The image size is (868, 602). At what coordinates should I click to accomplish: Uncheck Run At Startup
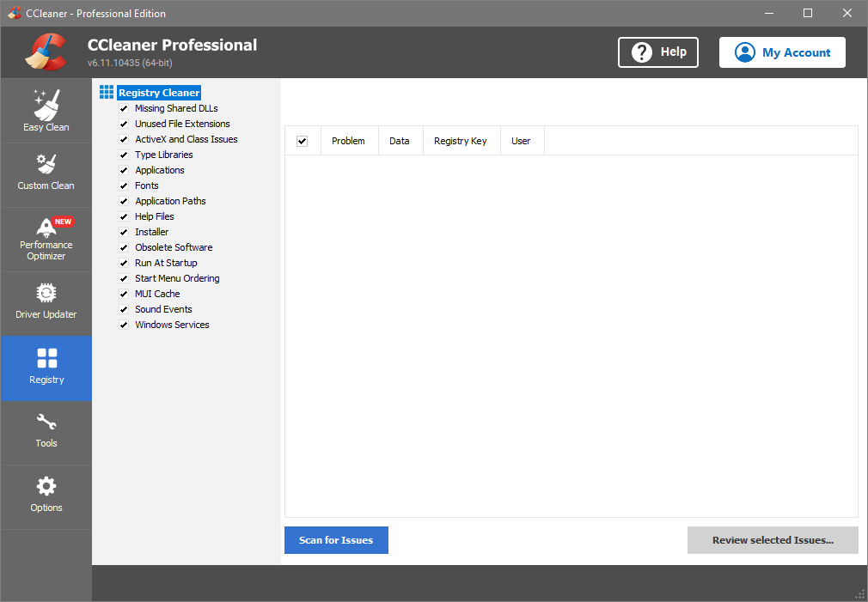coord(124,264)
